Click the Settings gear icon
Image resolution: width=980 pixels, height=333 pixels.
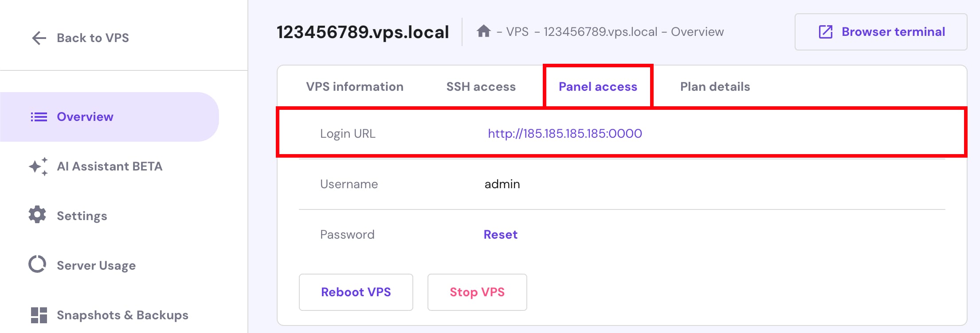pos(37,215)
